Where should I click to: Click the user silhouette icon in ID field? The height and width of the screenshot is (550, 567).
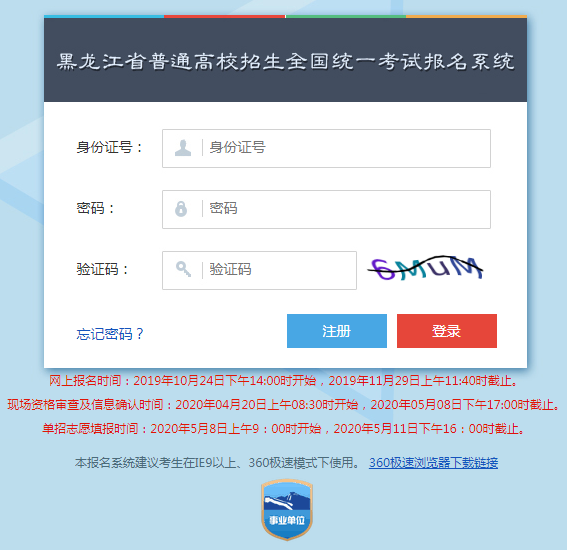click(x=183, y=148)
